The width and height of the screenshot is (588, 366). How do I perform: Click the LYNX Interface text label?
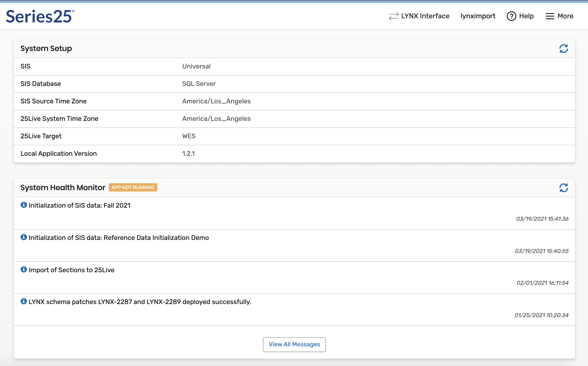[425, 16]
